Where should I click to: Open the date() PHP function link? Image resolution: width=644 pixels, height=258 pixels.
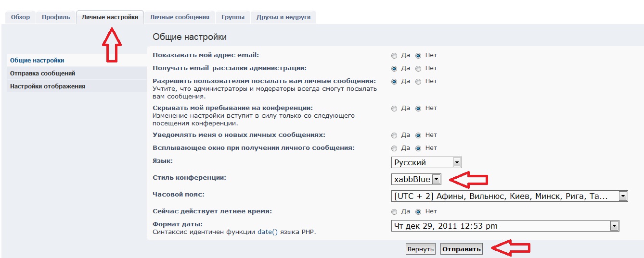click(x=268, y=232)
